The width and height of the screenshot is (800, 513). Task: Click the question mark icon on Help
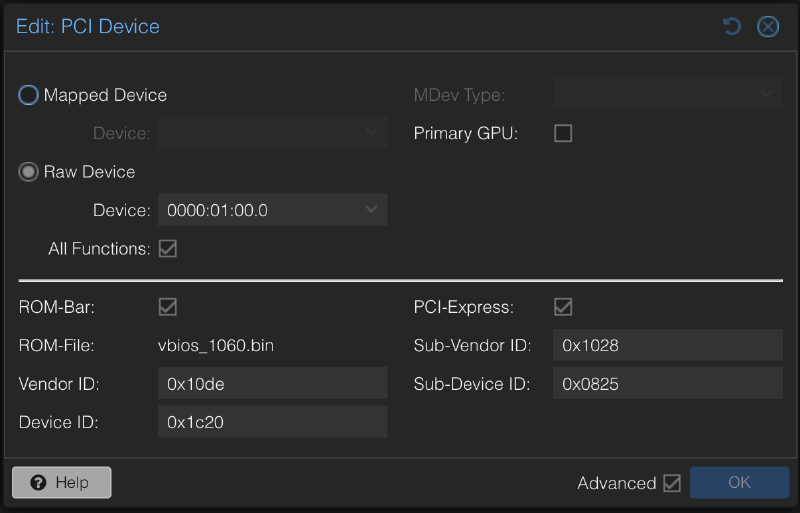39,483
